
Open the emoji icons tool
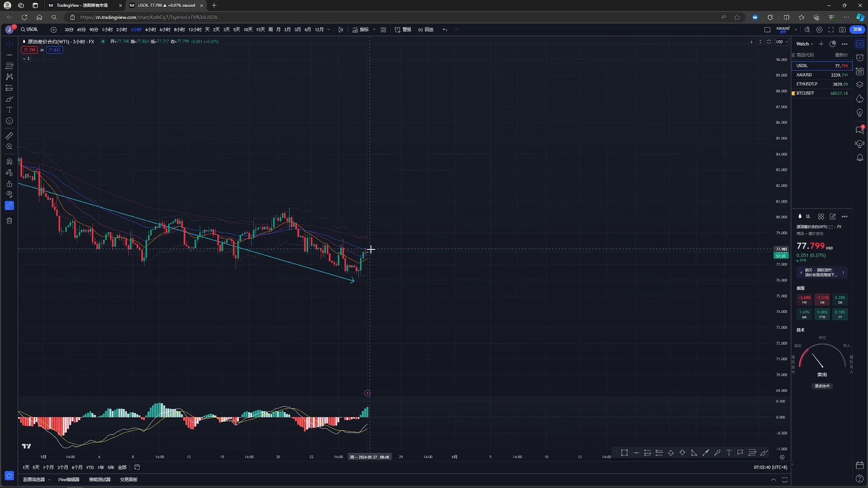[x=9, y=121]
